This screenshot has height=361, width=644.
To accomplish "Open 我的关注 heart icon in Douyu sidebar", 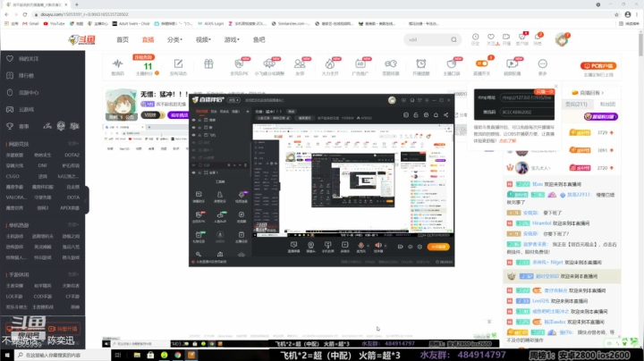I will 10,59.
